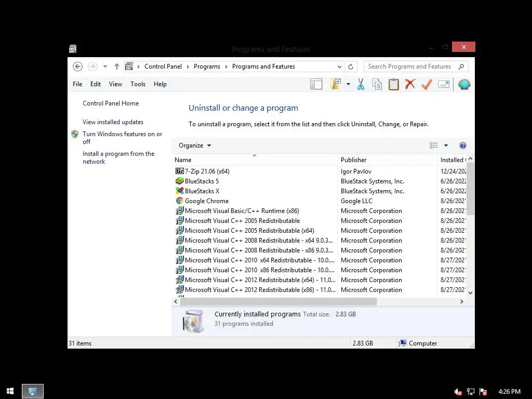Open the Help menu

click(160, 84)
